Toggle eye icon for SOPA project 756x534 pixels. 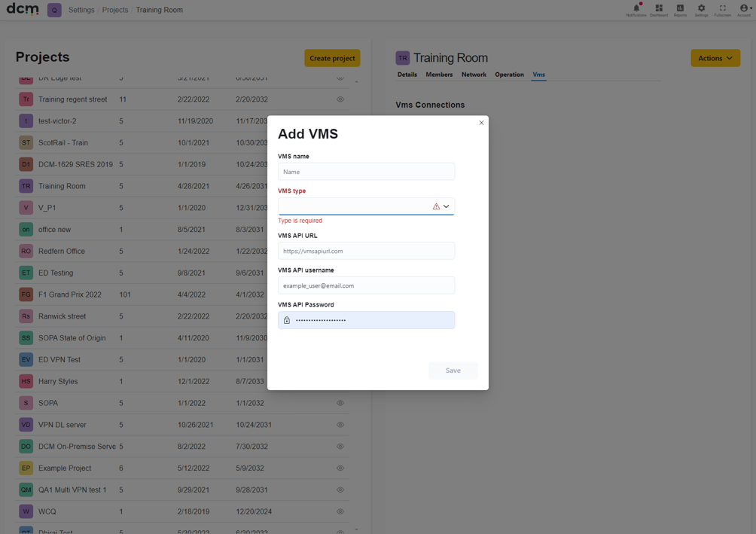340,403
